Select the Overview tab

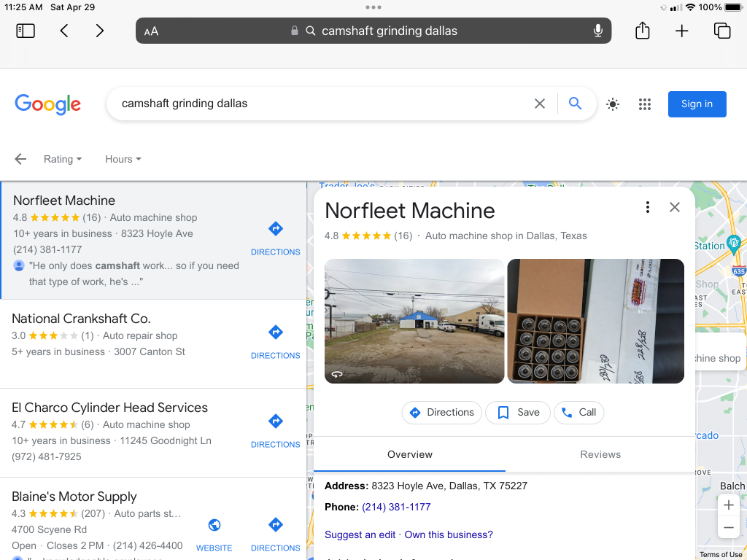point(409,454)
